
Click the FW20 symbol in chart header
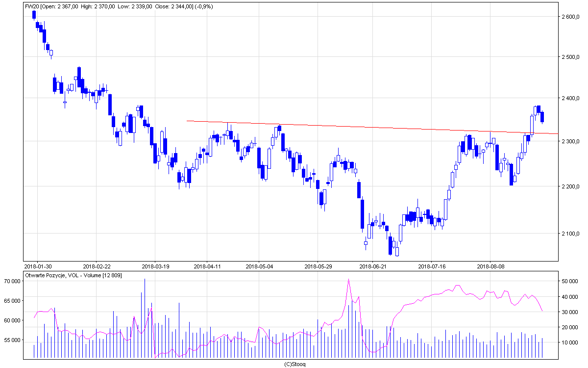click(32, 6)
